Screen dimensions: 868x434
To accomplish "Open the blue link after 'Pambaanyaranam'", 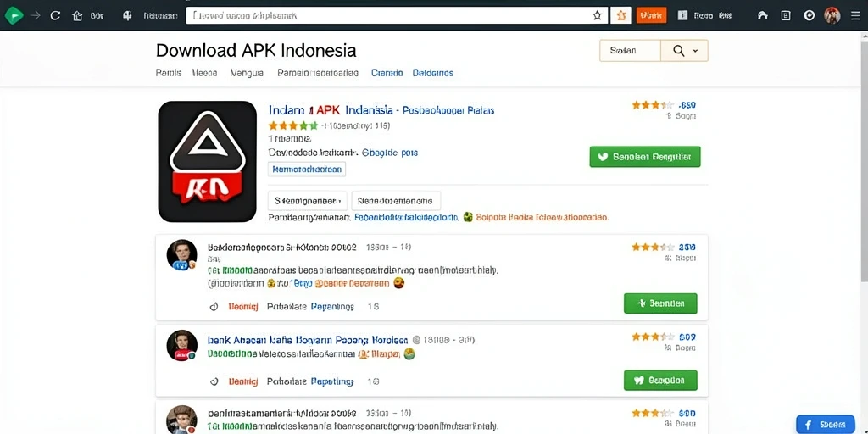I will click(x=406, y=218).
